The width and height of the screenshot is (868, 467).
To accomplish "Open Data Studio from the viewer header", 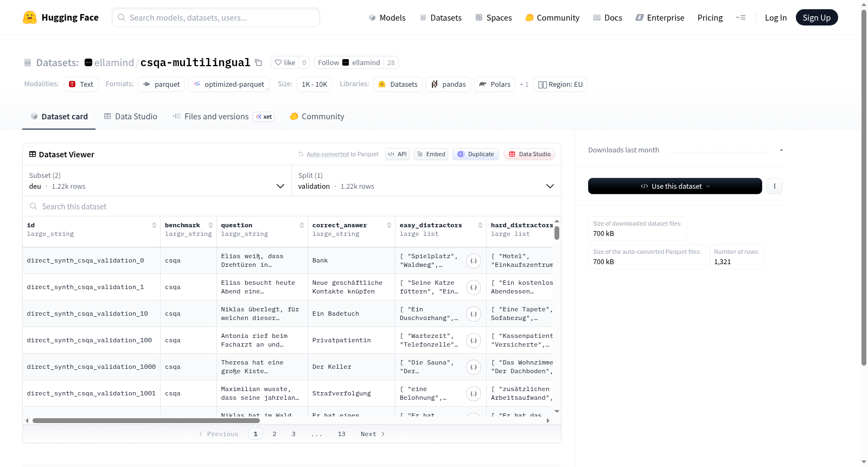I will tap(529, 154).
